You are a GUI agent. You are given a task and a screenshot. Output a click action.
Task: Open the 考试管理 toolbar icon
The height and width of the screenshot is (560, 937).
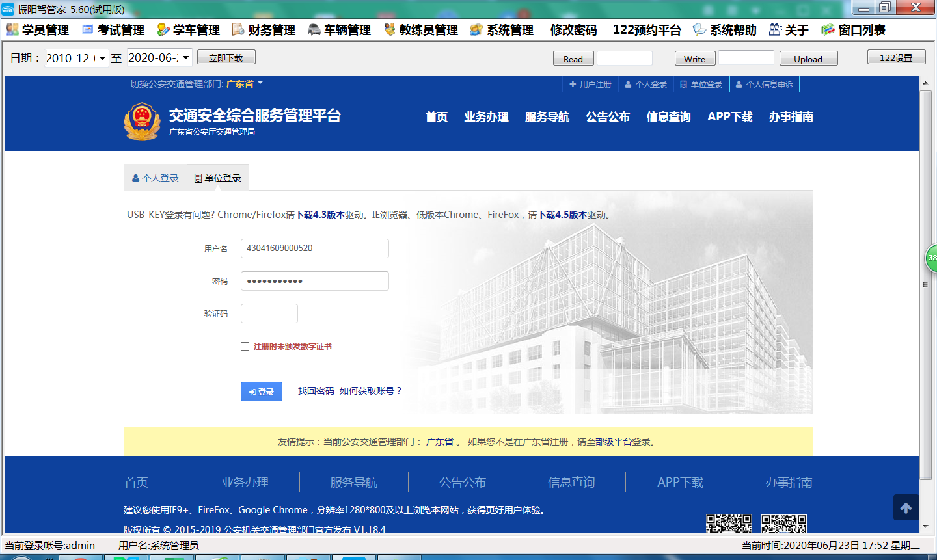[x=88, y=29]
